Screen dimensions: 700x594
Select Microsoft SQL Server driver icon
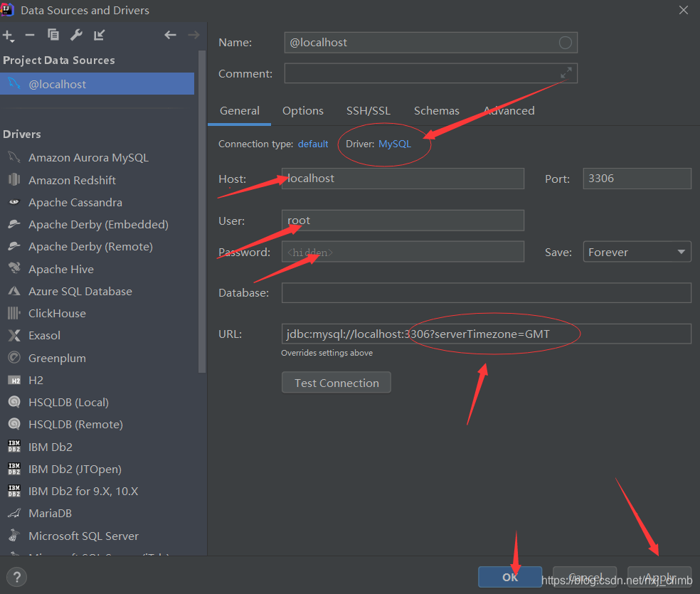(14, 535)
